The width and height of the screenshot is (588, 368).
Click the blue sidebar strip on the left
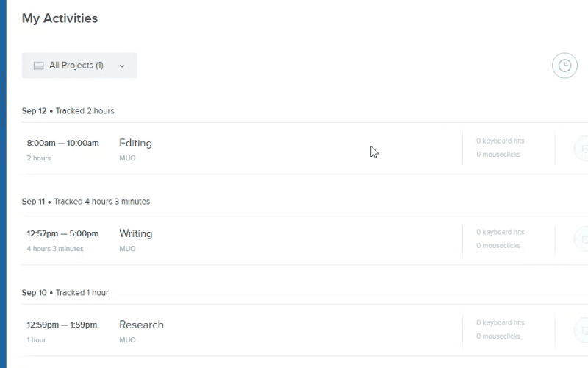(x=3, y=184)
